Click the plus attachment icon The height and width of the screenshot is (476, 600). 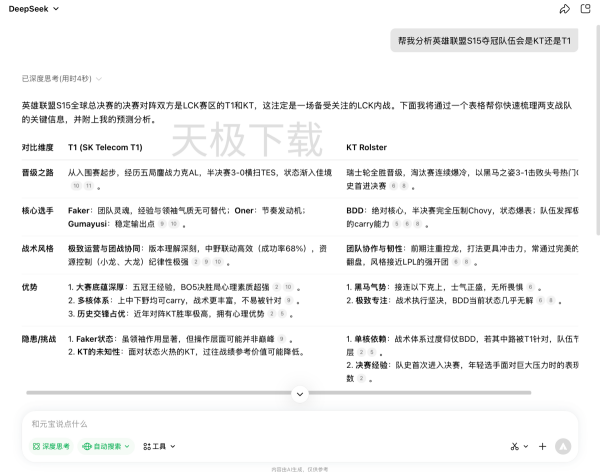pyautogui.click(x=542, y=446)
